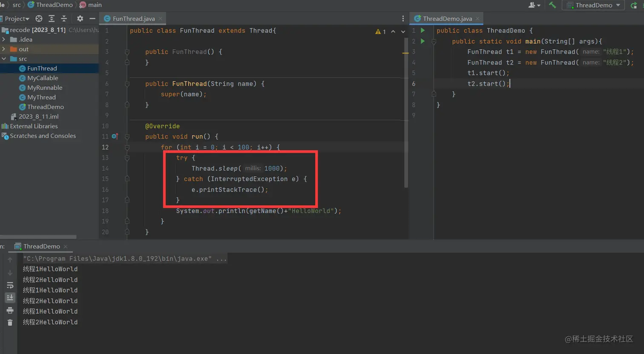Click the ThreadDemo breadcrumb in navigation bar
Screen dimensions: 644x354
pyautogui.click(x=50, y=5)
